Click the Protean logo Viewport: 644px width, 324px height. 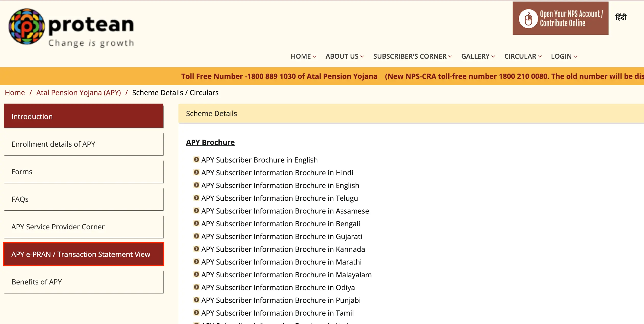[71, 28]
